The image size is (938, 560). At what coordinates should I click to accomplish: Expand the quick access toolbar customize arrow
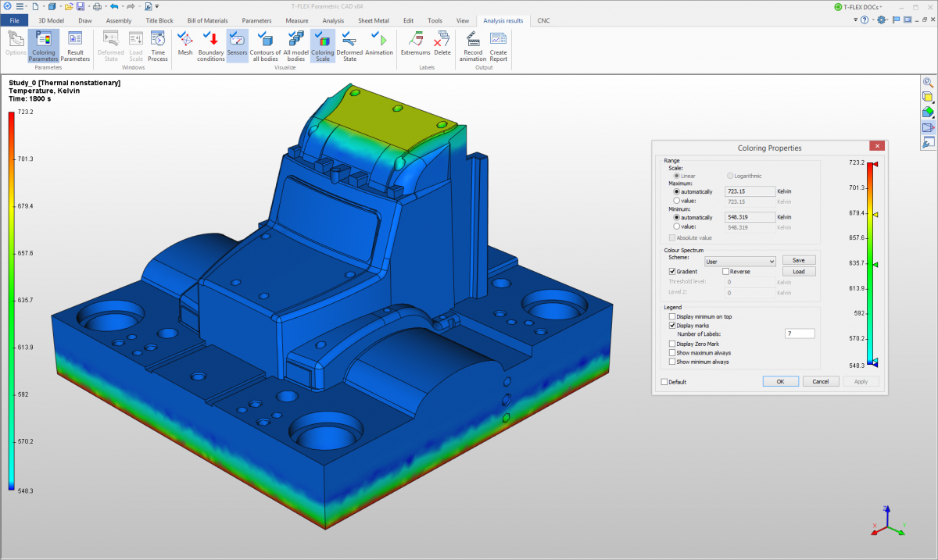click(157, 6)
